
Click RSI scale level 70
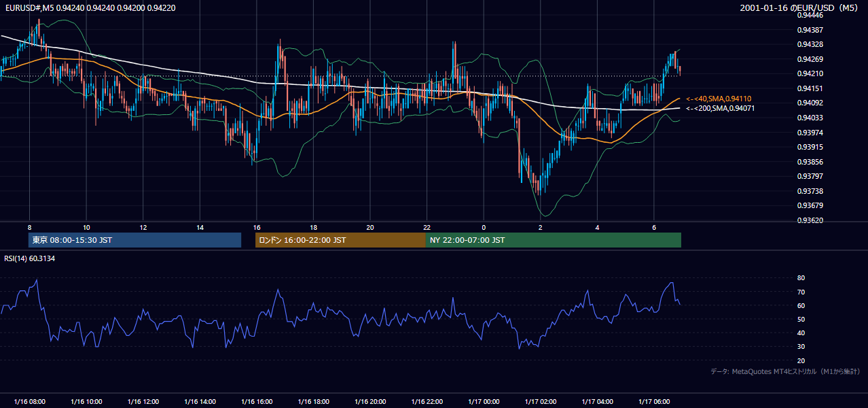(801, 292)
